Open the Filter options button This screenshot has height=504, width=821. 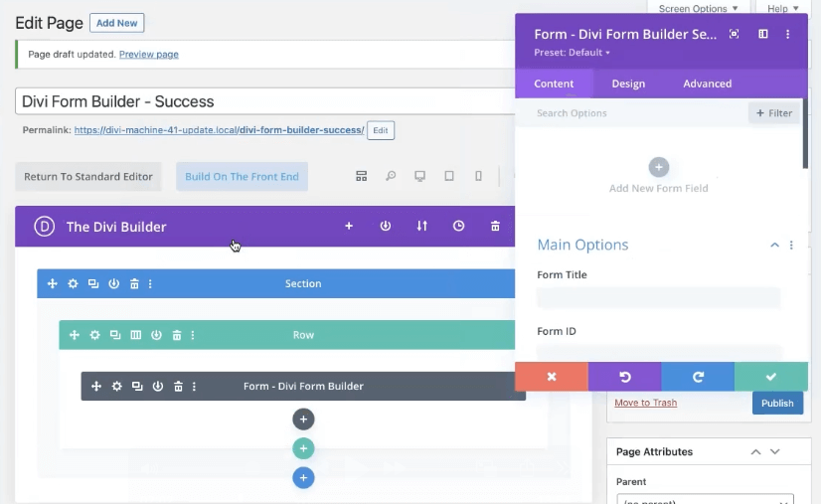[774, 113]
